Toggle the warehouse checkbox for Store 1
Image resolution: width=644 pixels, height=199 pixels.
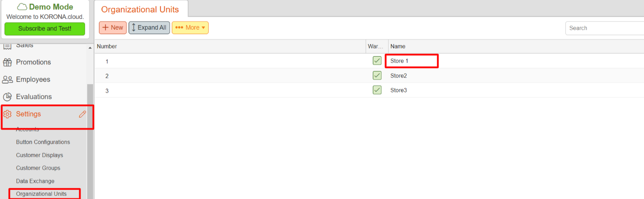click(377, 61)
